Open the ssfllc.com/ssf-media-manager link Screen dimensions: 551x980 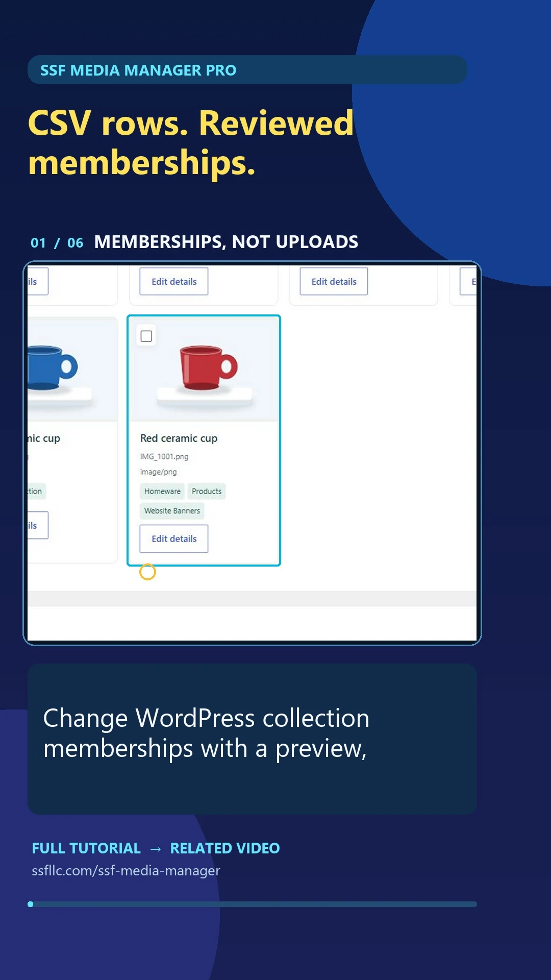(126, 870)
